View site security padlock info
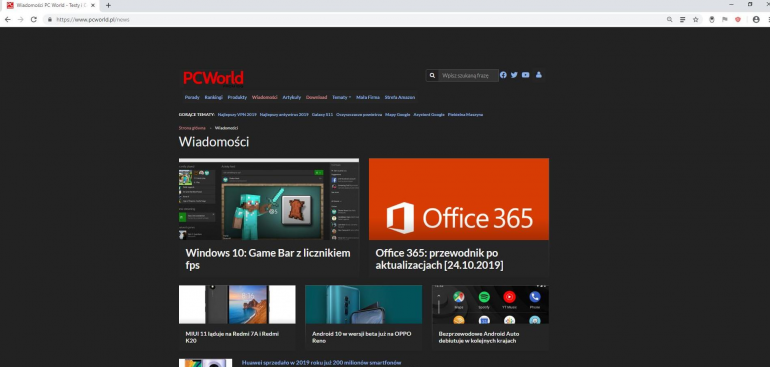This screenshot has width=770, height=367. point(50,20)
